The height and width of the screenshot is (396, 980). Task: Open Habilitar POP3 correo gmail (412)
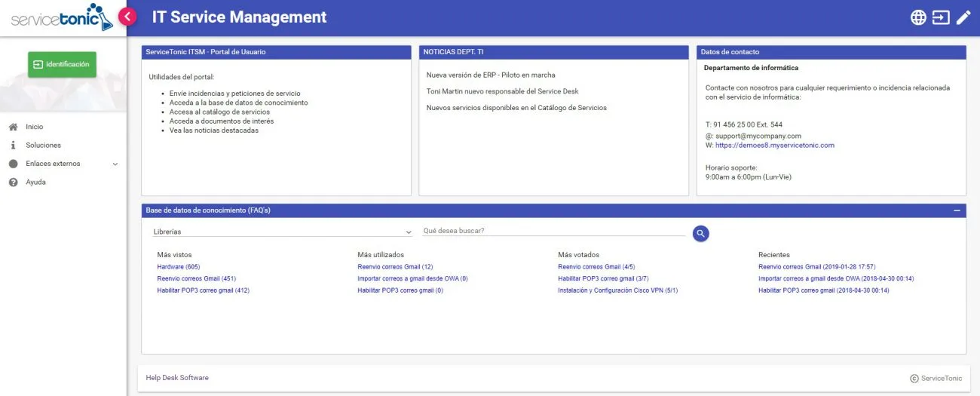[203, 290]
